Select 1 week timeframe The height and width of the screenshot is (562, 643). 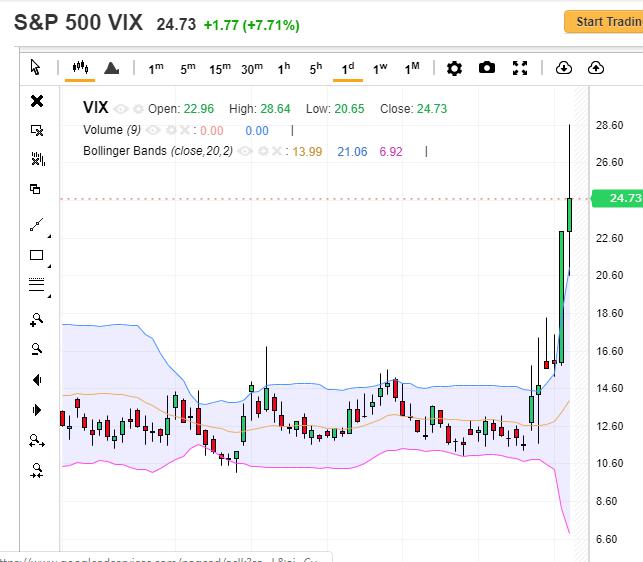point(380,68)
